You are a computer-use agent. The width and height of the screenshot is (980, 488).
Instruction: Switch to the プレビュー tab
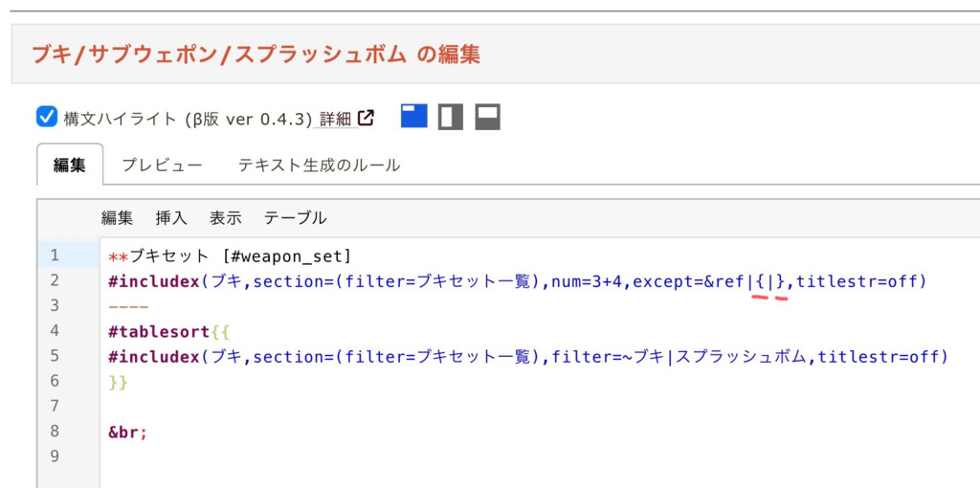[162, 165]
